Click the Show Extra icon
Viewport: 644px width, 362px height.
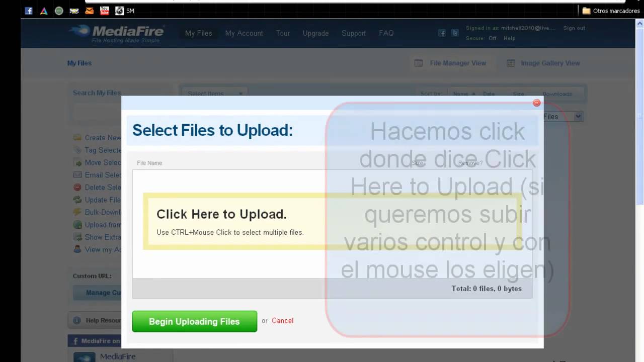77,237
